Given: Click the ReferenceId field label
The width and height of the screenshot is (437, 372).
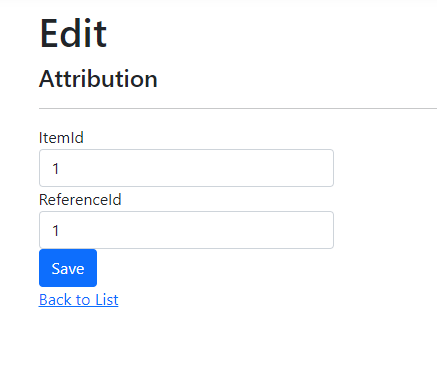Looking at the screenshot, I should coord(80,200).
